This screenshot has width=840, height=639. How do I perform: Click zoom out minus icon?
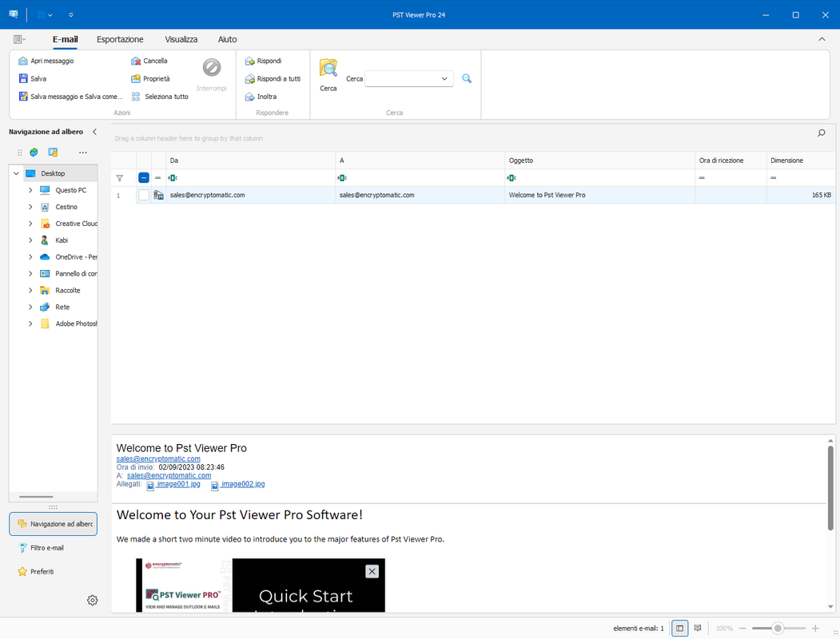point(742,629)
